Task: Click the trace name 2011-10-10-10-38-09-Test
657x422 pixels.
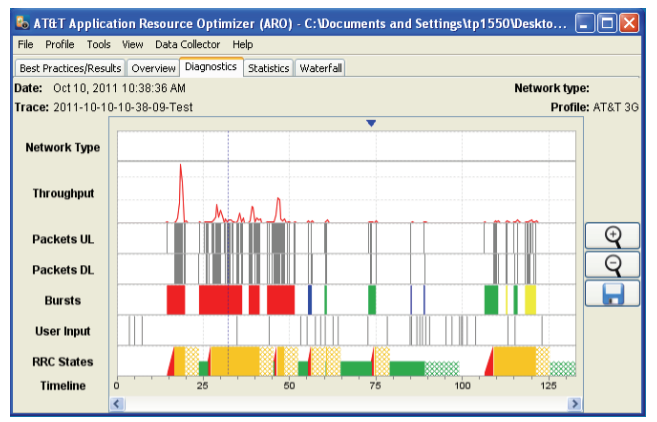Action: (123, 107)
